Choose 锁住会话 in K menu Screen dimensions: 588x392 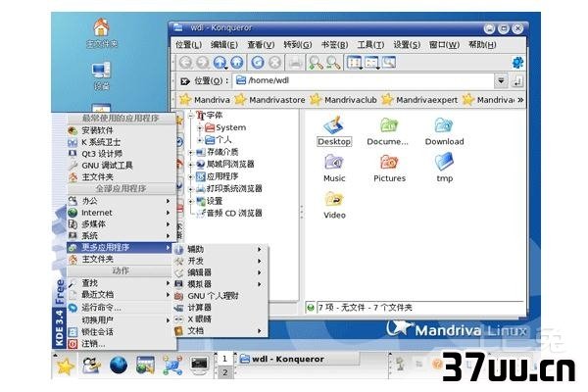tap(120, 332)
